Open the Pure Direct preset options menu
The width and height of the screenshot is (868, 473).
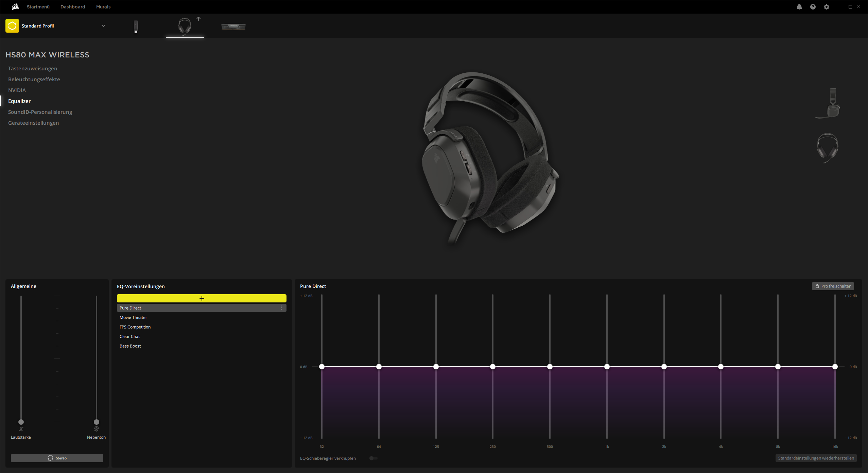(281, 308)
